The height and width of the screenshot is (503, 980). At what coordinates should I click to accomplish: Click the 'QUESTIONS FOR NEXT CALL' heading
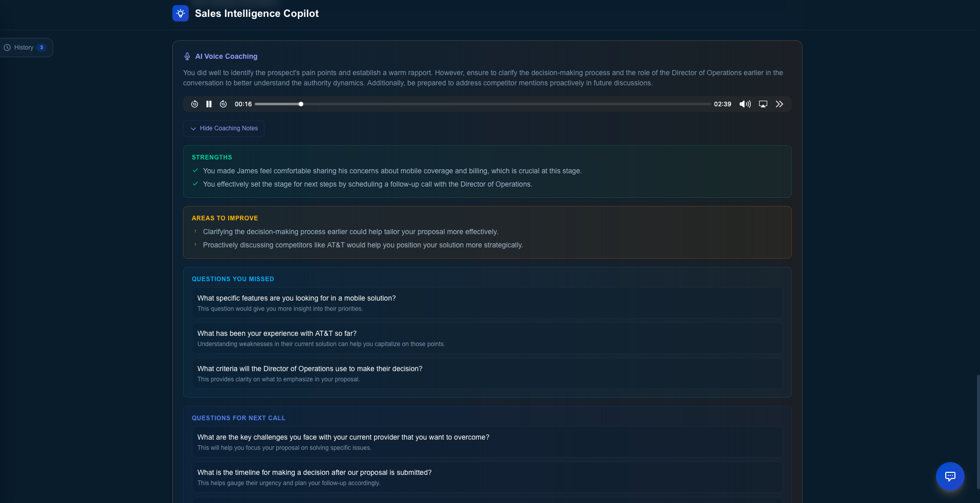(x=238, y=418)
